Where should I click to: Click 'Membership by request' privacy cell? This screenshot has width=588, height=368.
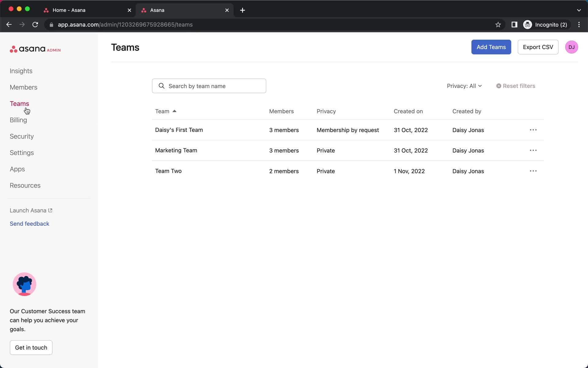[348, 130]
